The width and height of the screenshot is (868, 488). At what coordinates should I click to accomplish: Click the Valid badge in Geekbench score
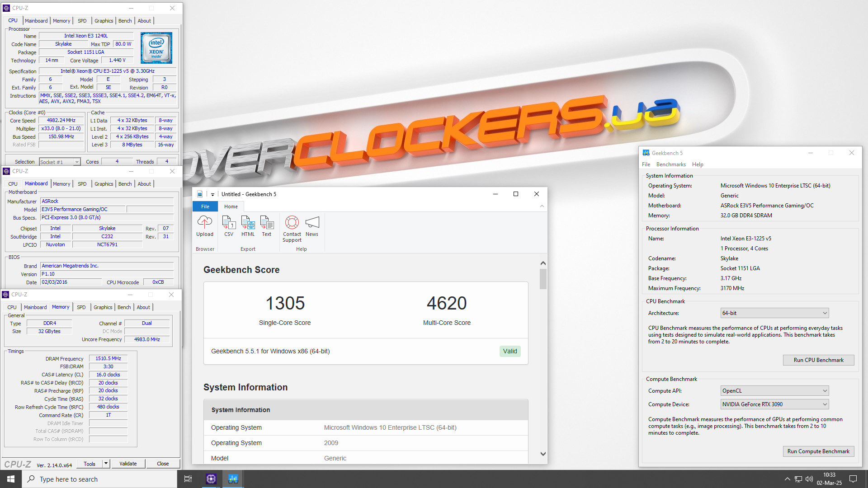coord(510,351)
